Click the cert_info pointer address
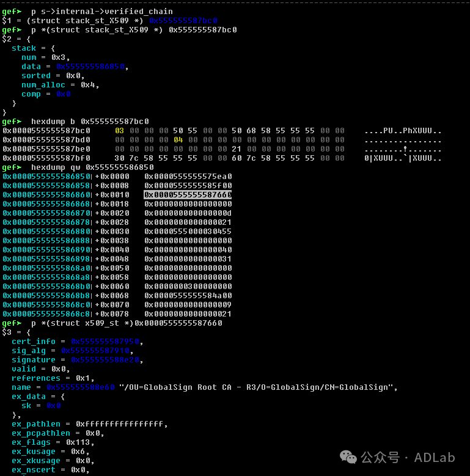 pos(105,342)
